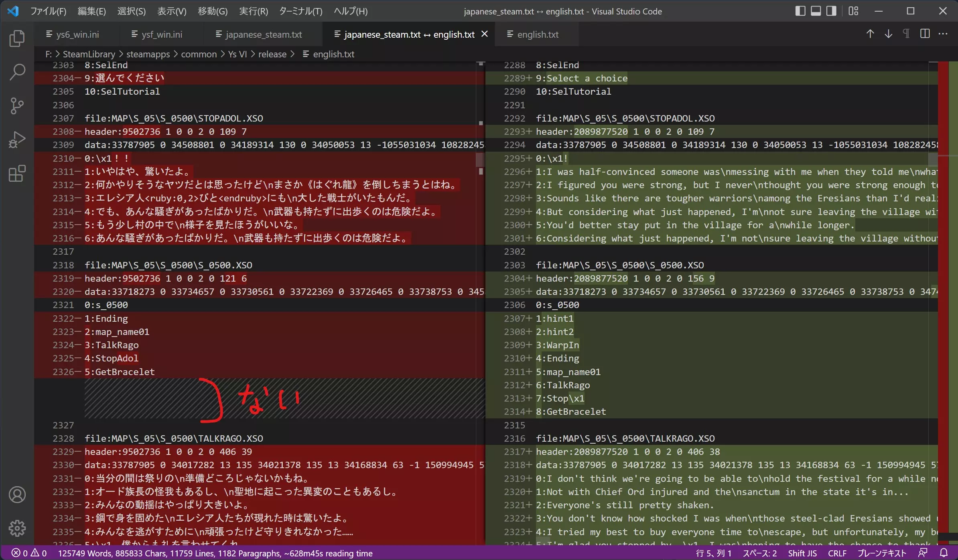Switch to the ysf_win.ini tab
Viewport: 958px width, 560px height.
(161, 34)
